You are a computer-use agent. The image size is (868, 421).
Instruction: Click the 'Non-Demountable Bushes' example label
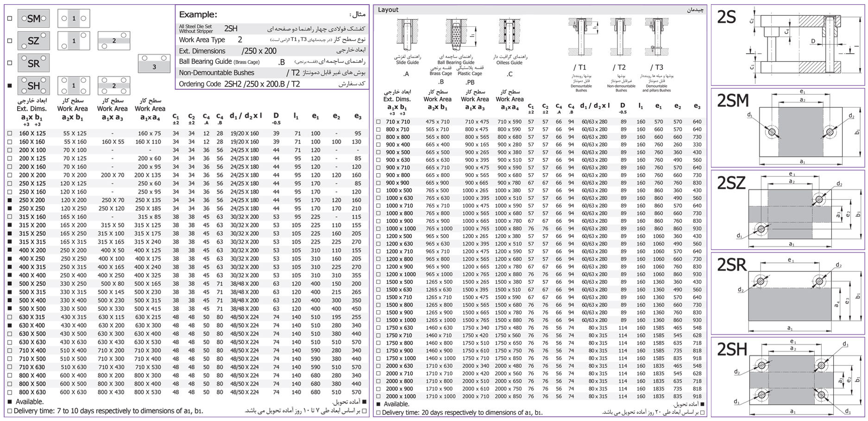(216, 73)
